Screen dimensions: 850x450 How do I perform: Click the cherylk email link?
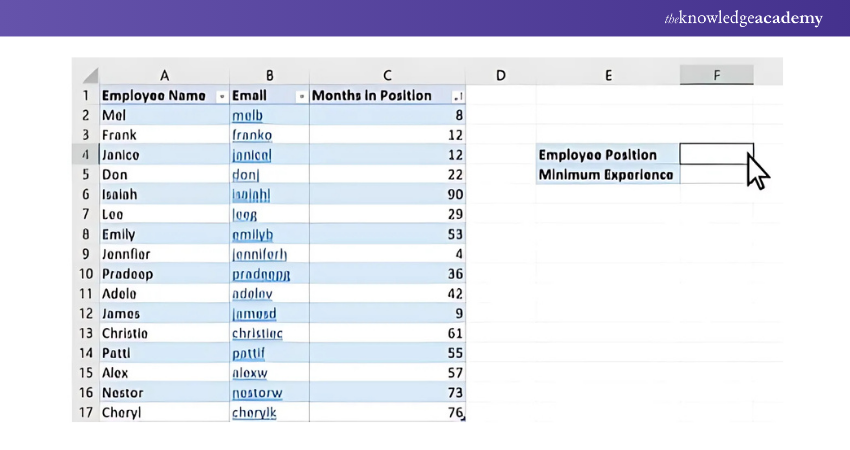[254, 412]
